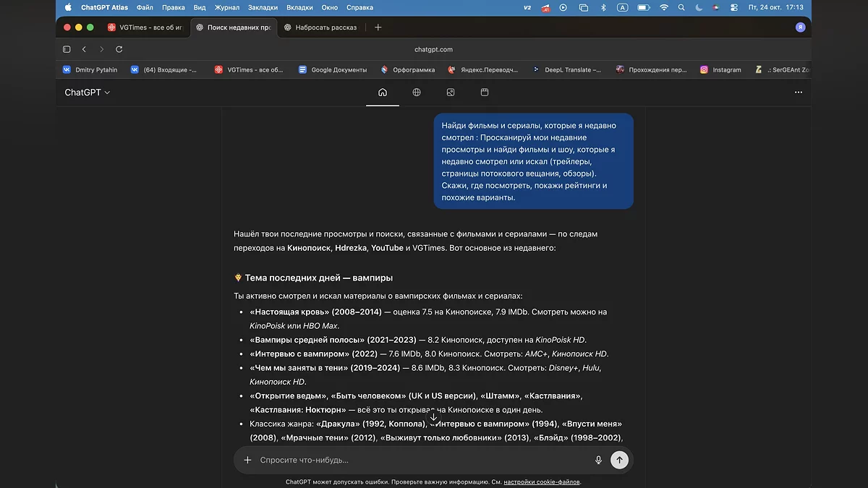Open the Прохождения bookmark

[x=652, y=70]
